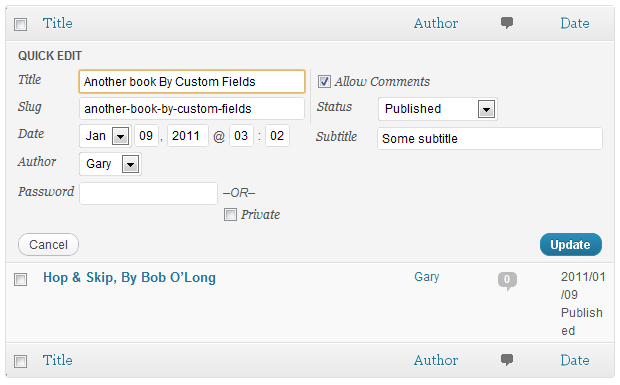Image resolution: width=620 pixels, height=385 pixels.
Task: Cancel the quick edit
Action: coord(48,245)
